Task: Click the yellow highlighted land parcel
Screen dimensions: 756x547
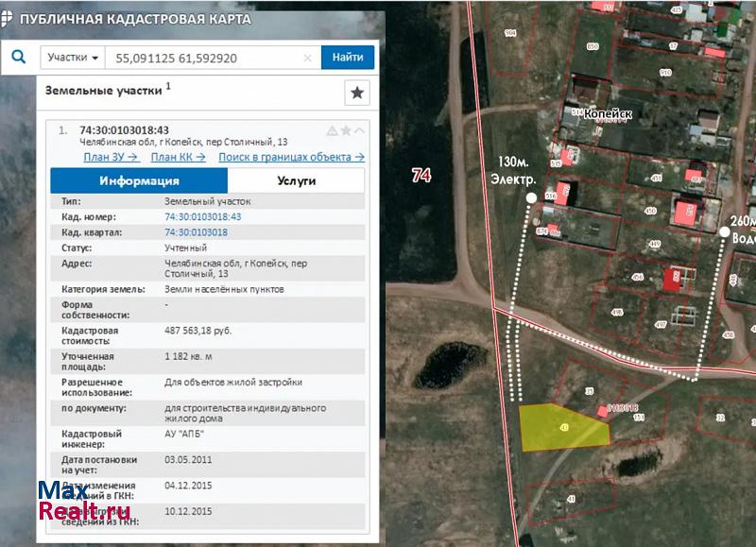Action: (x=561, y=427)
